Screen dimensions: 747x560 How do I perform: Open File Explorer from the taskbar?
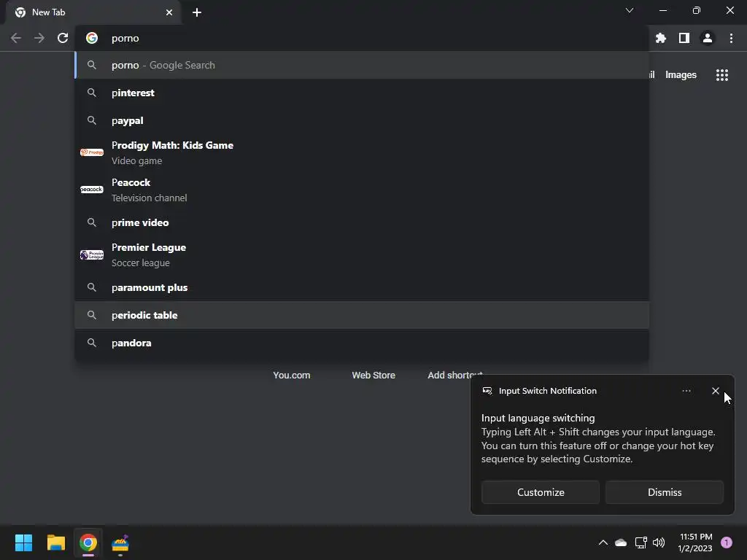point(55,542)
